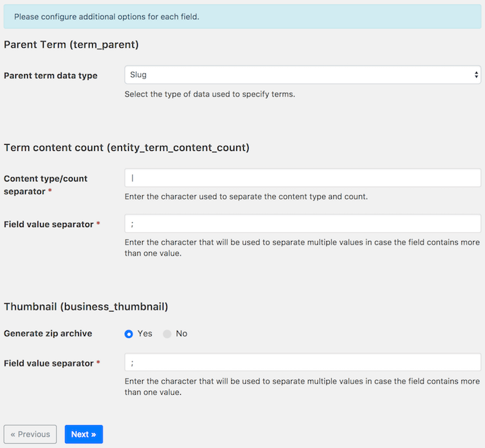Click the Thumbnail (business_thumbnail) heading
Screen dimensions: 485x448
(x=86, y=306)
